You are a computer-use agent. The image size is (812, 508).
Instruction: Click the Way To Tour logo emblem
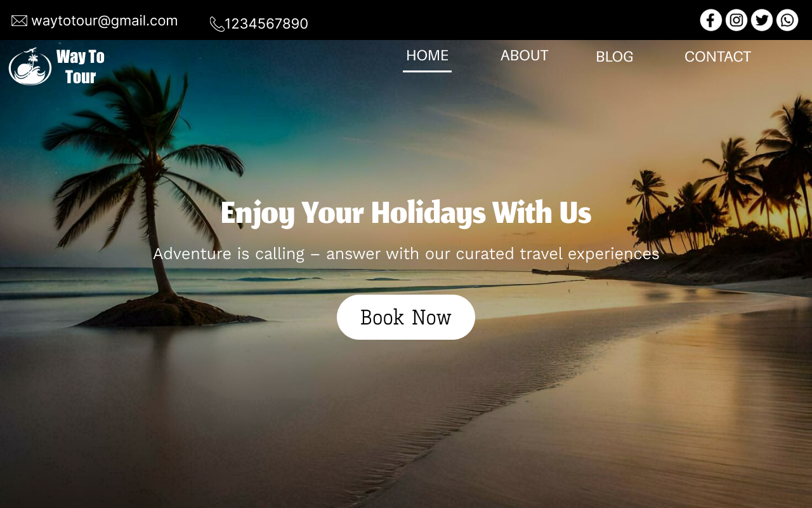30,66
